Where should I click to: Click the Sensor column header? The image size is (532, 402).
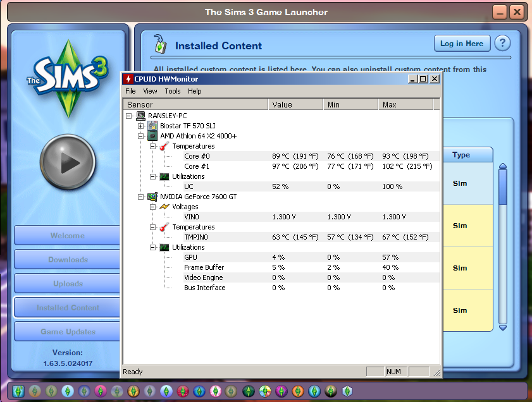point(195,104)
